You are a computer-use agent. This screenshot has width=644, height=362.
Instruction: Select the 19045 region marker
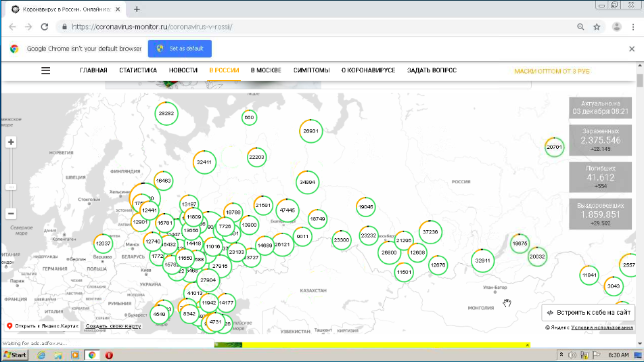(365, 207)
